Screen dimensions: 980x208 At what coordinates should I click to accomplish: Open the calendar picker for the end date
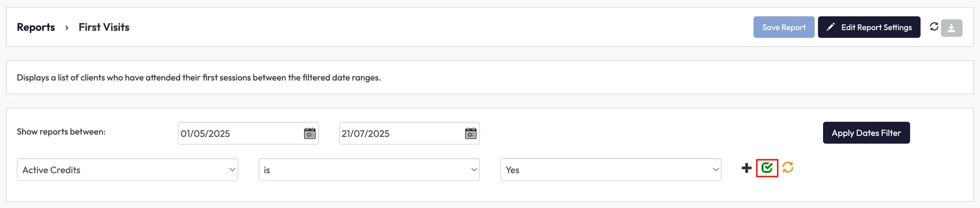point(471,133)
